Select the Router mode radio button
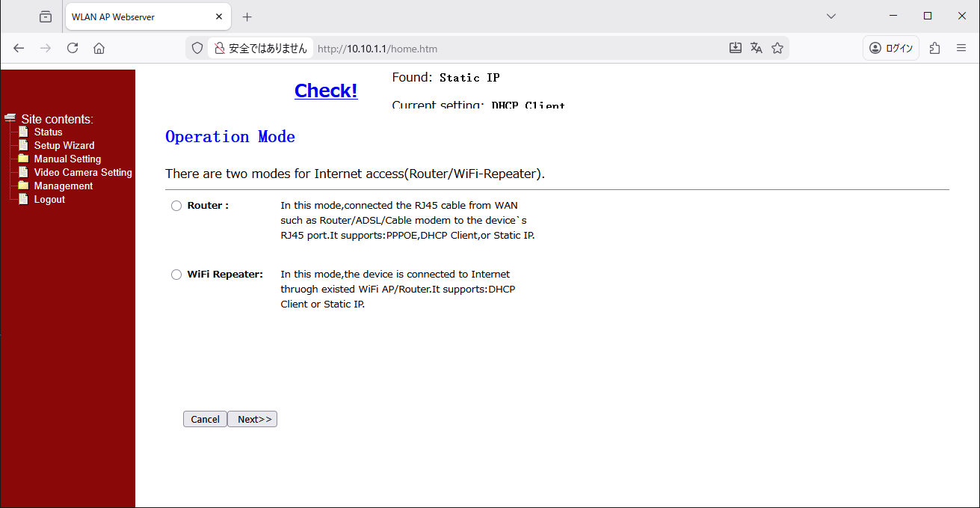 176,206
